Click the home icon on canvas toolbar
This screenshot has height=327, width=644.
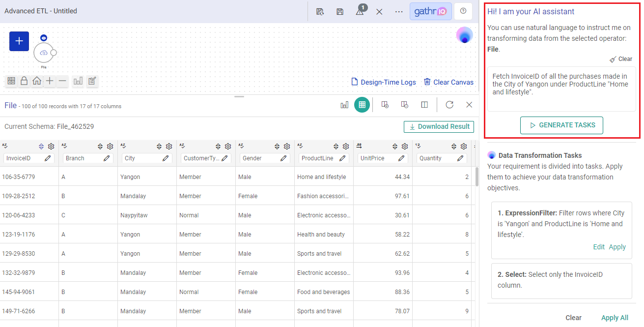click(x=37, y=81)
